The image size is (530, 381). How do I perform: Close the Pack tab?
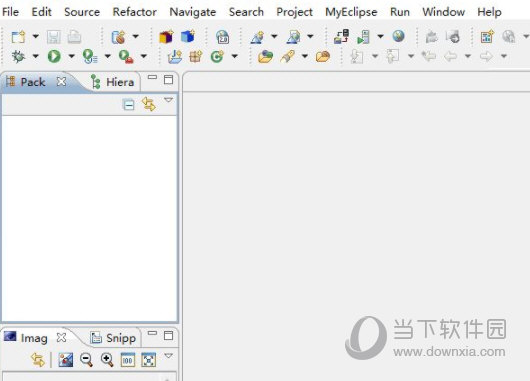(61, 81)
